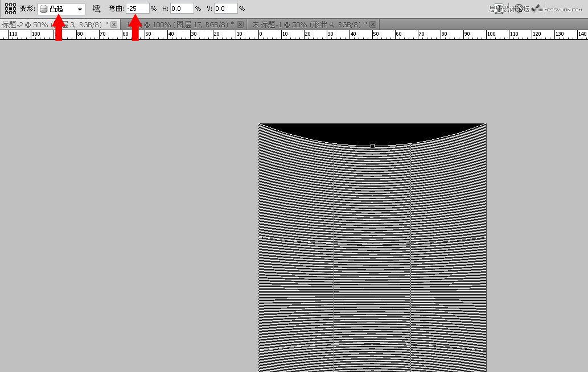Close the 未标题-1 document tab
This screenshot has height=372, width=588.
pos(373,24)
